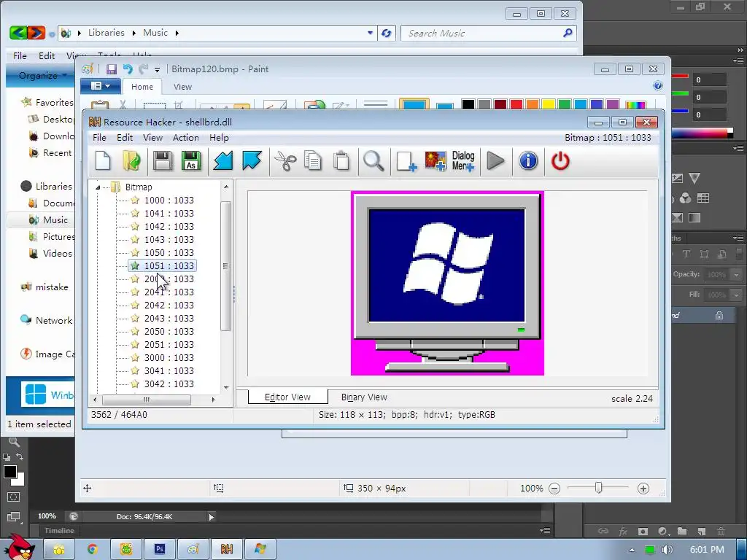The width and height of the screenshot is (747, 560).
Task: Open the Paint file menu dropdown button
Action: point(101,86)
